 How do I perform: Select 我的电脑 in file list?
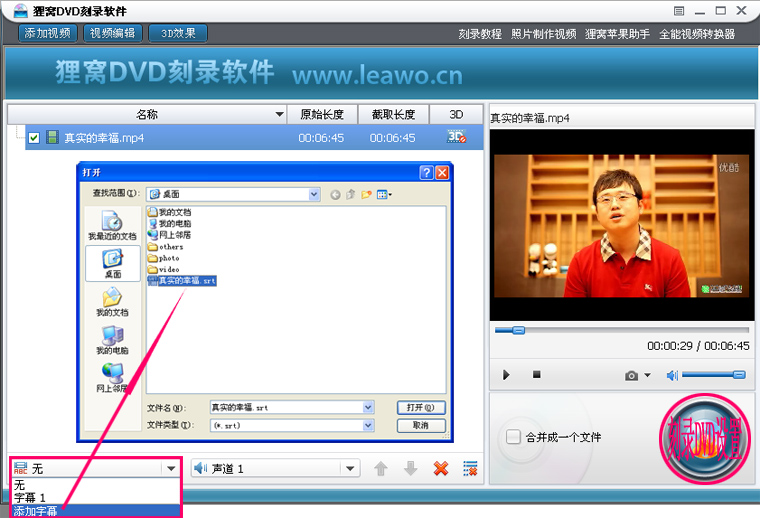pyautogui.click(x=170, y=223)
